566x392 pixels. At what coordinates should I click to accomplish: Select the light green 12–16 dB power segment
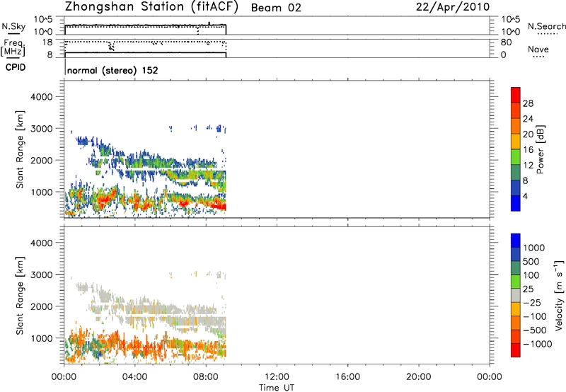click(516, 157)
